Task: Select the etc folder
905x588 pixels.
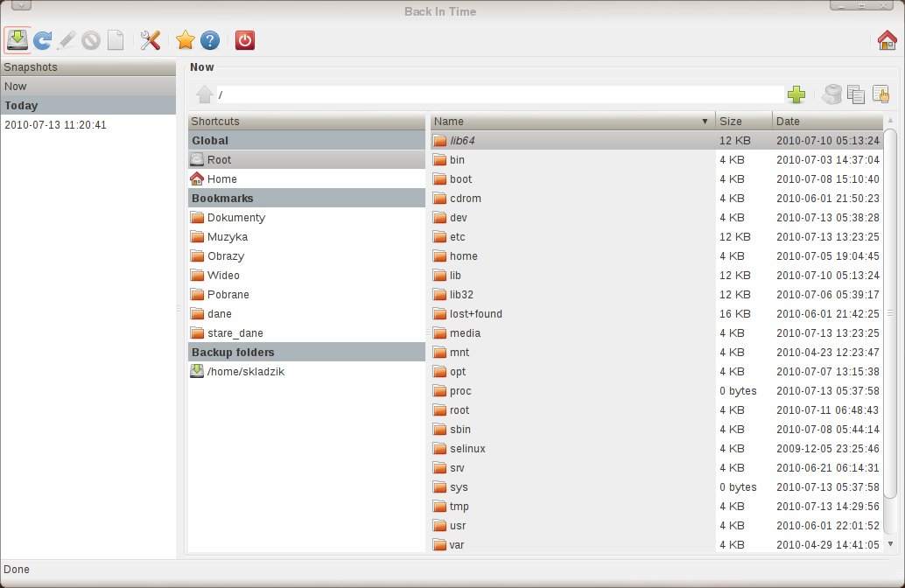Action: pos(656,236)
